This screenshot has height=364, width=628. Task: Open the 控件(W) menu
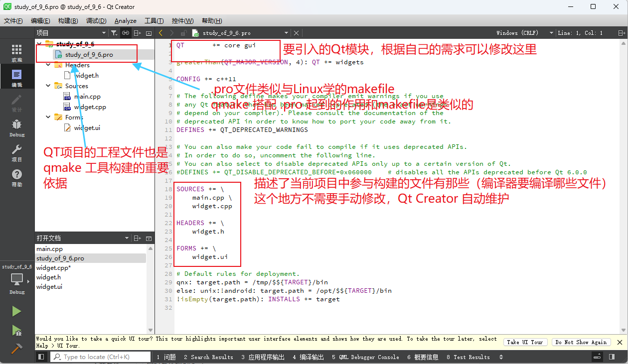182,20
